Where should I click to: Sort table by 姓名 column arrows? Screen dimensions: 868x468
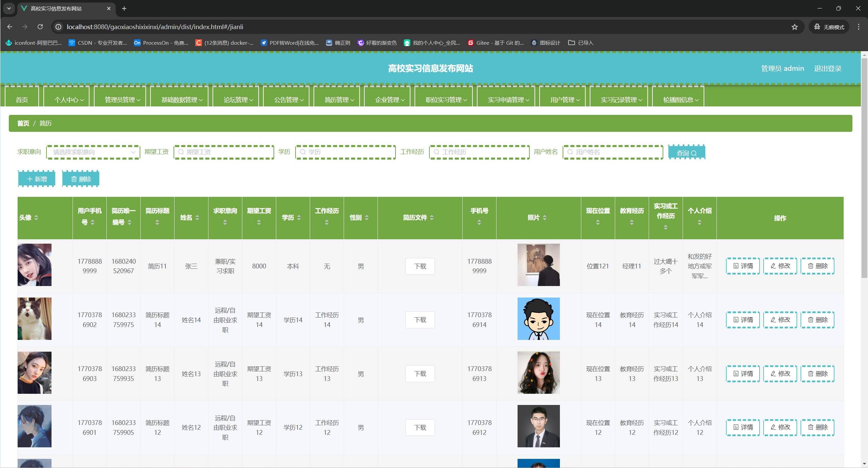click(197, 218)
